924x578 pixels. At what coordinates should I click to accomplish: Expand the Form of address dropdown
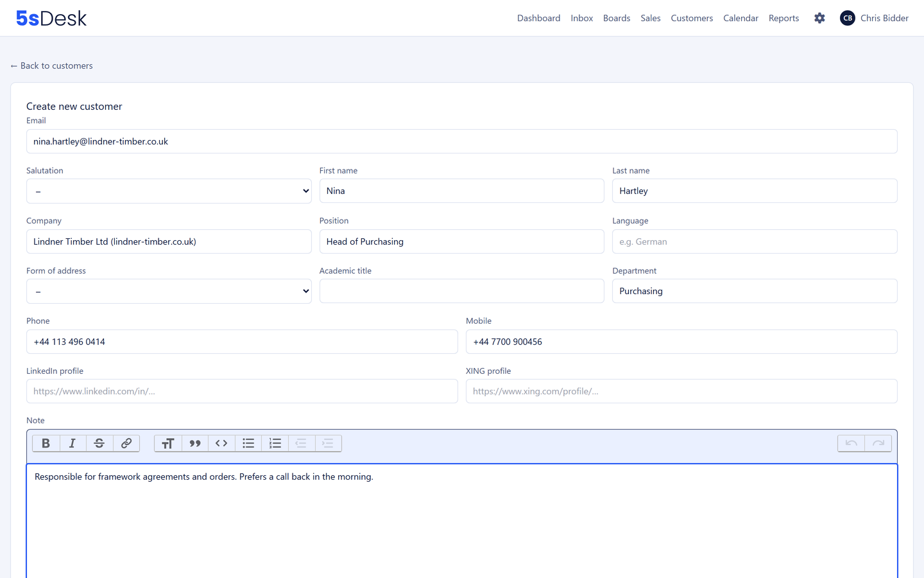coord(169,291)
